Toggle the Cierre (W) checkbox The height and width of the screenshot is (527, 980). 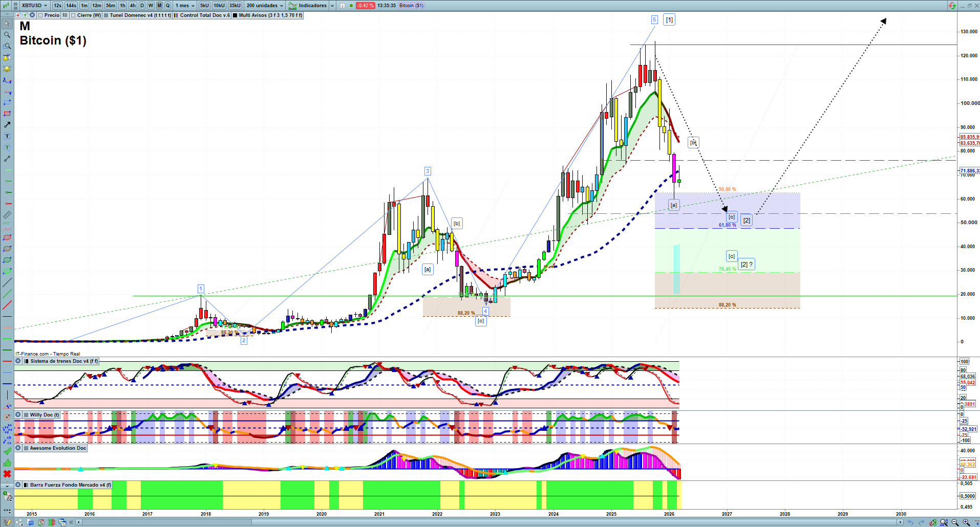pyautogui.click(x=73, y=15)
